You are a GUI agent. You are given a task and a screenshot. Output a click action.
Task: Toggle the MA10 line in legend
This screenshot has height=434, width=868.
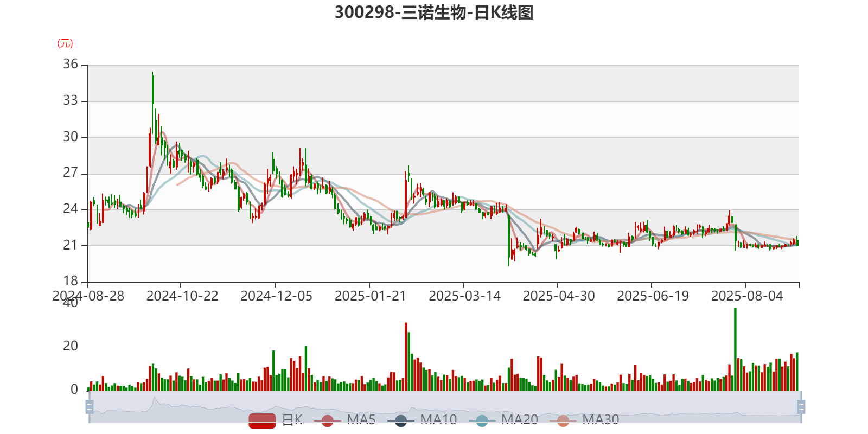click(x=422, y=420)
